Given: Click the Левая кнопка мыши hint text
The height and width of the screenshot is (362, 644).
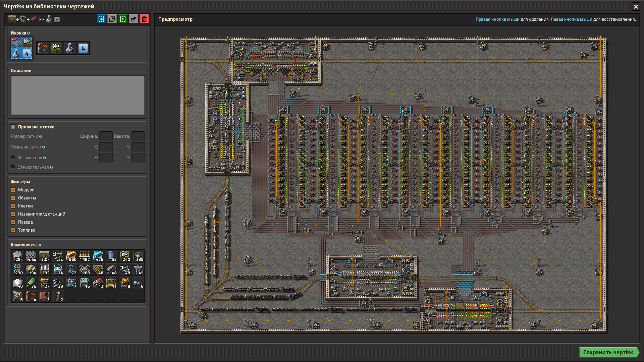Looking at the screenshot, I should click(572, 19).
